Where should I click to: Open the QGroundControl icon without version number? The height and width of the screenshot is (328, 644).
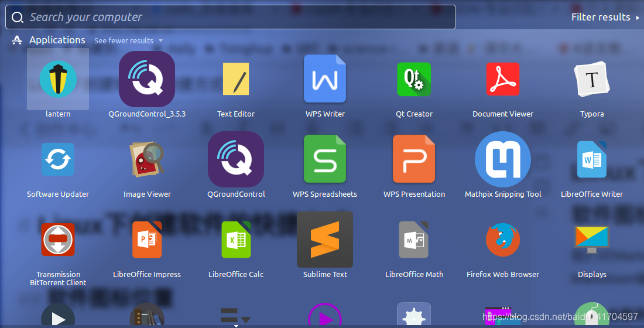[x=236, y=159]
